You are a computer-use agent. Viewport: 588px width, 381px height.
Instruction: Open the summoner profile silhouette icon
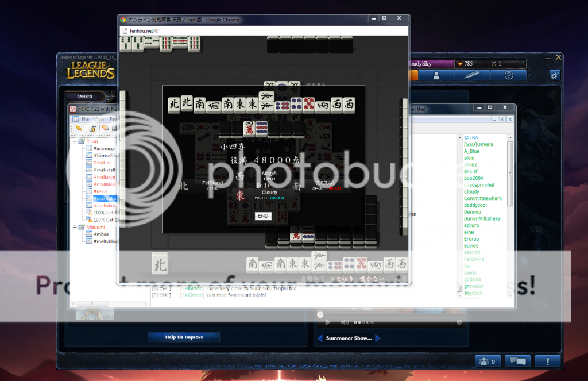[x=436, y=75]
